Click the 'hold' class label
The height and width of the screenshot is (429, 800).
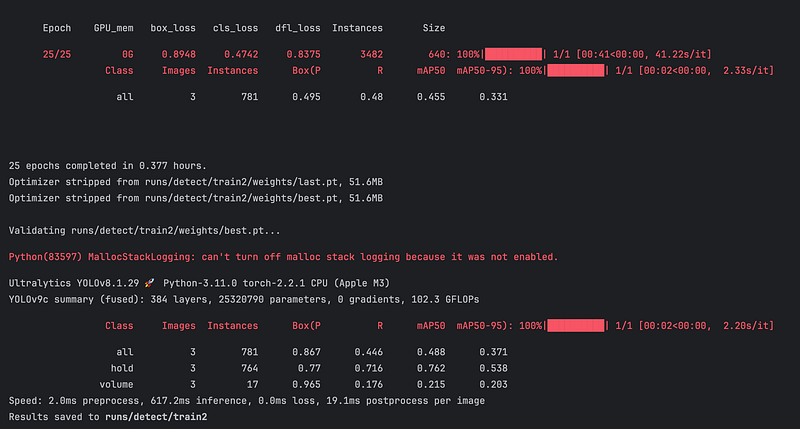[122, 368]
